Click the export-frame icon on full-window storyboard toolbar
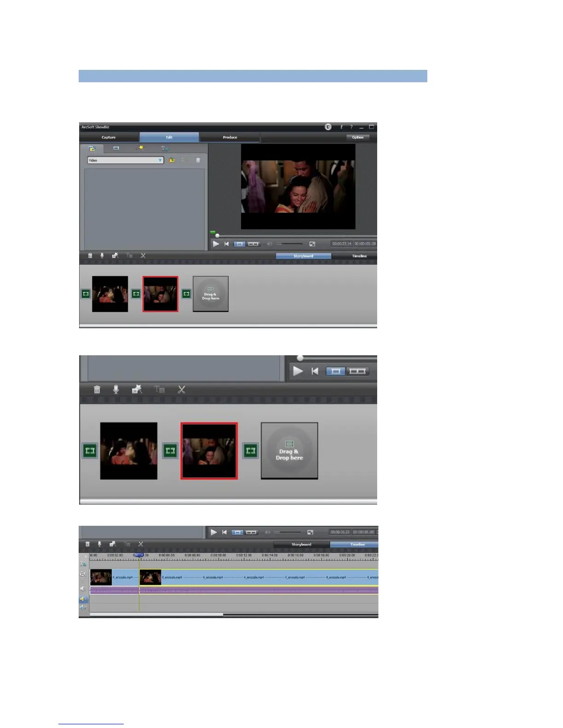This screenshot has width=563, height=728. (x=115, y=256)
